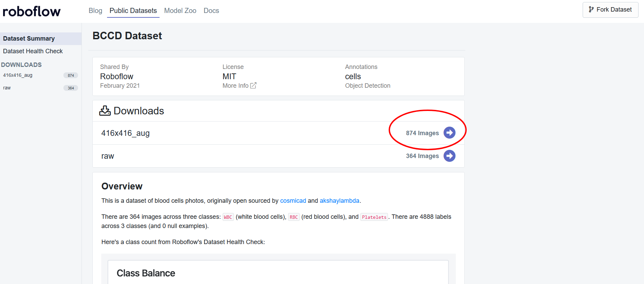Open the 416x416_aug download arrow icon

[x=449, y=133]
